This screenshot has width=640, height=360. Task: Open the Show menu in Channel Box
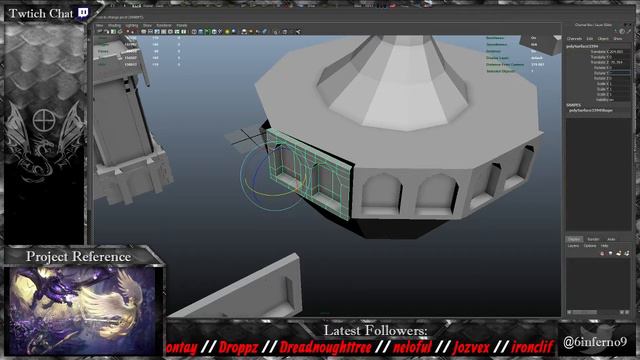pyautogui.click(x=618, y=39)
